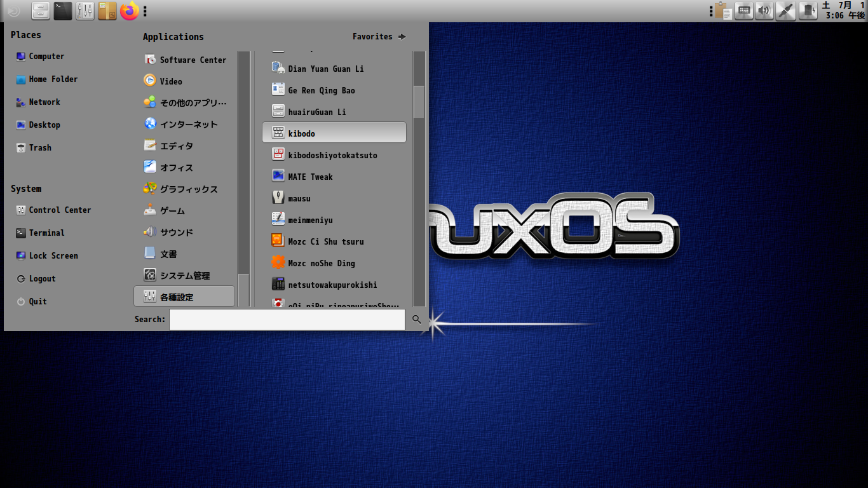Select the 文書 category
Image resolution: width=868 pixels, height=488 pixels.
point(184,254)
